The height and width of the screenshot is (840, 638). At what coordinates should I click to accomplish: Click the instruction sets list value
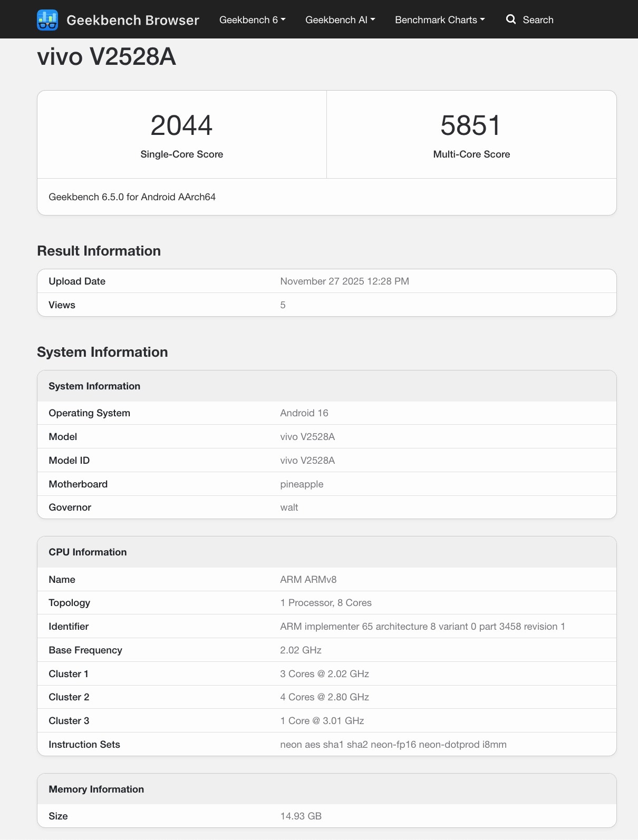point(393,745)
